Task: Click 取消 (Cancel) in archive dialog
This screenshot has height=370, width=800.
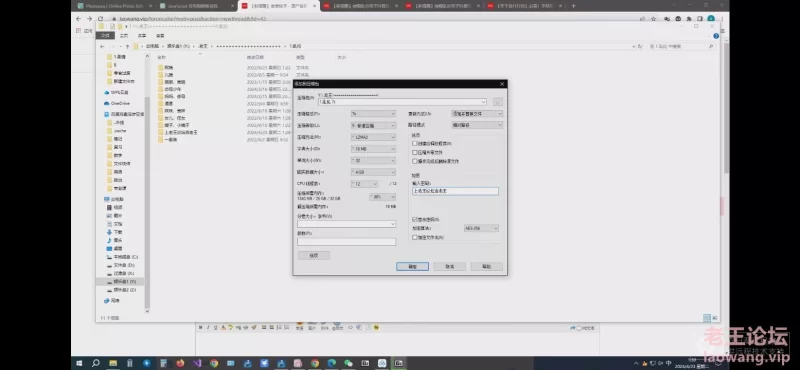Action: 449,266
